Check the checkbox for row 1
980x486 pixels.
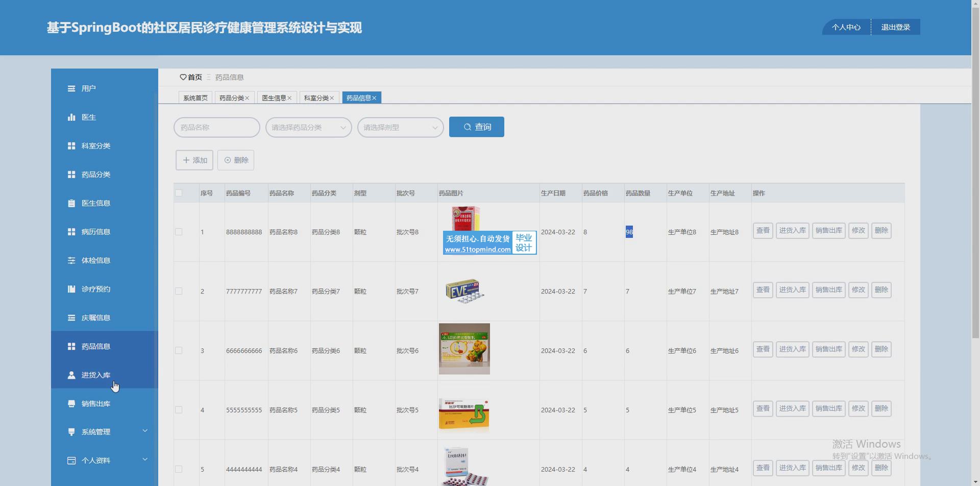click(179, 232)
